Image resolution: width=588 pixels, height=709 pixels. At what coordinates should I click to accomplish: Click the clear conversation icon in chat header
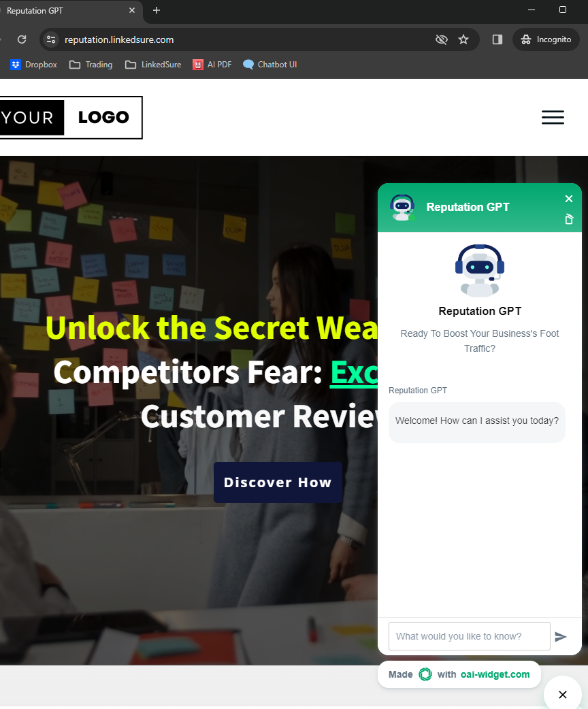tap(569, 219)
